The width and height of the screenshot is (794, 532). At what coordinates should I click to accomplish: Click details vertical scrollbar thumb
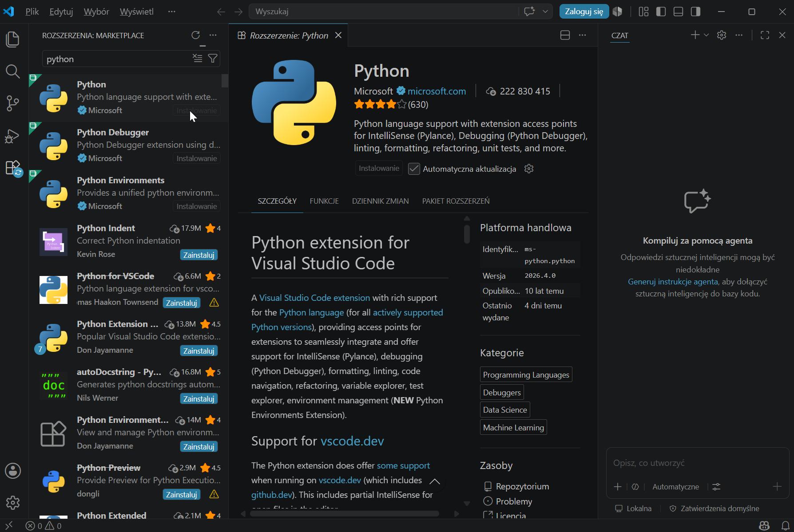click(467, 234)
